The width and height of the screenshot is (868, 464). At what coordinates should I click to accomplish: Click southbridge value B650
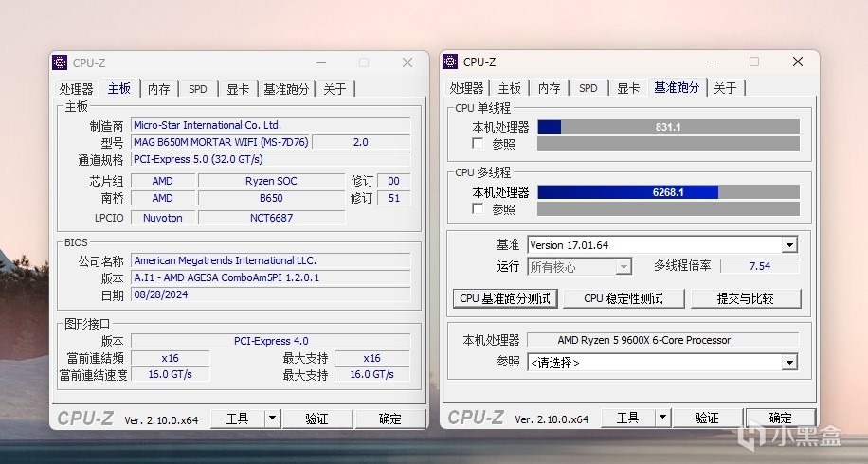click(x=271, y=198)
